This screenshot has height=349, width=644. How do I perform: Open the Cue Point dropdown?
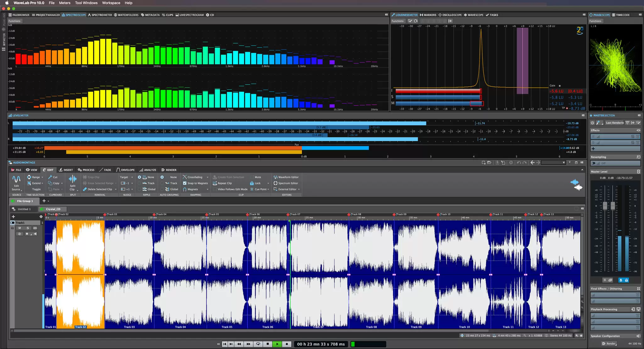268,189
